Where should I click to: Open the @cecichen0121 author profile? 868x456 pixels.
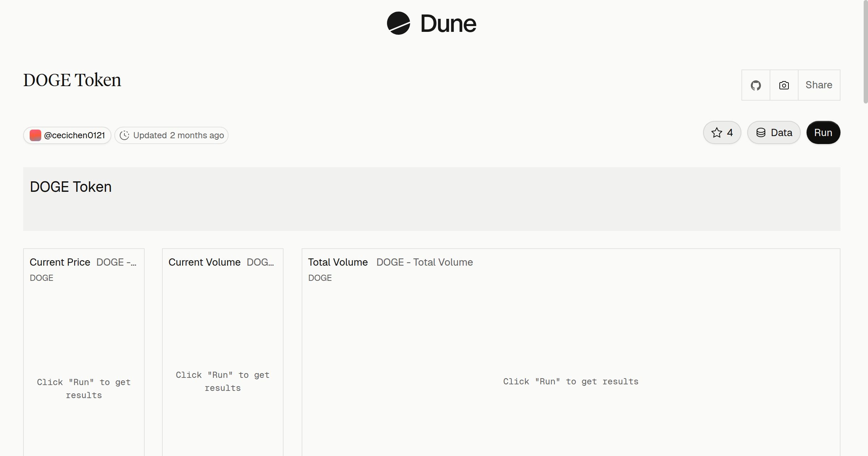[x=67, y=135]
